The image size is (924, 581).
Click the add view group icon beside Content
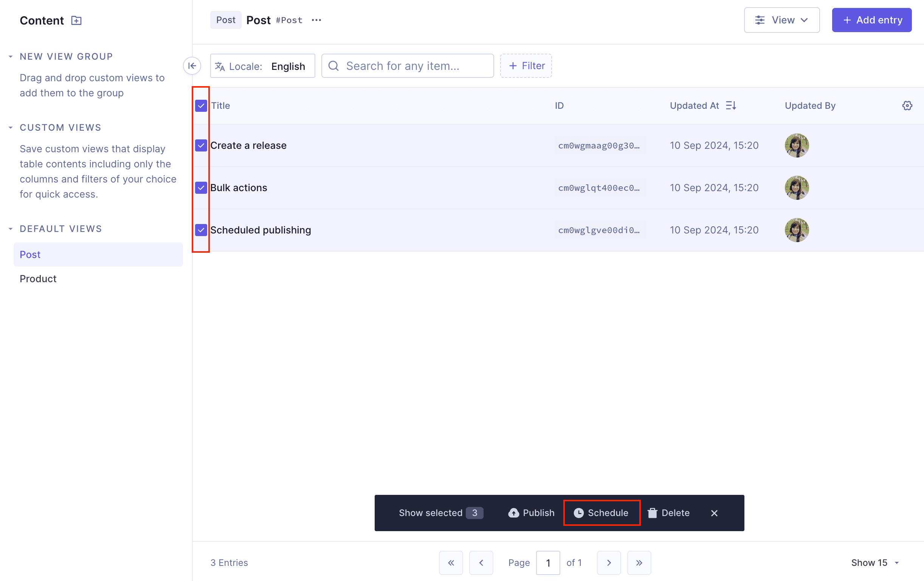[76, 20]
